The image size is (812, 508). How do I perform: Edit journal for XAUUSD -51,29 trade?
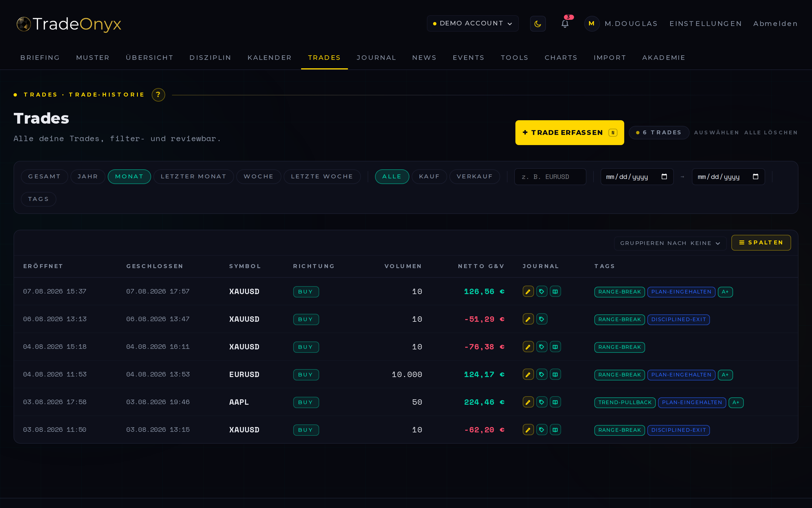click(x=528, y=319)
